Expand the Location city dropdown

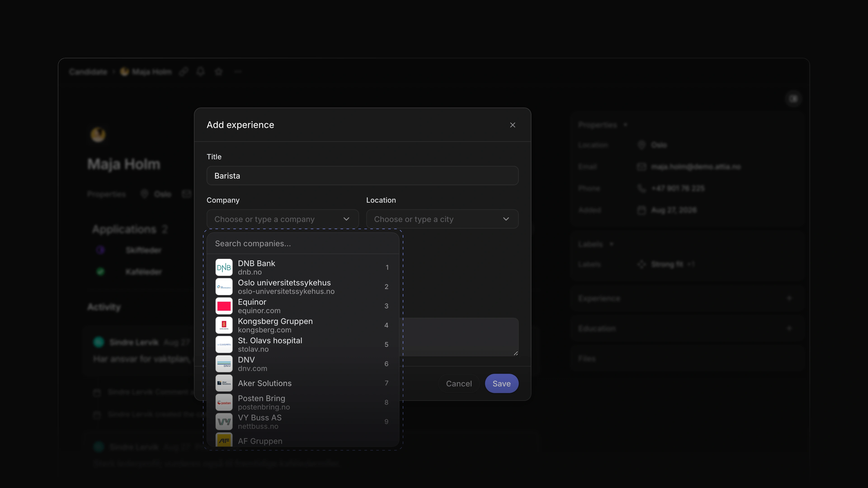point(442,219)
